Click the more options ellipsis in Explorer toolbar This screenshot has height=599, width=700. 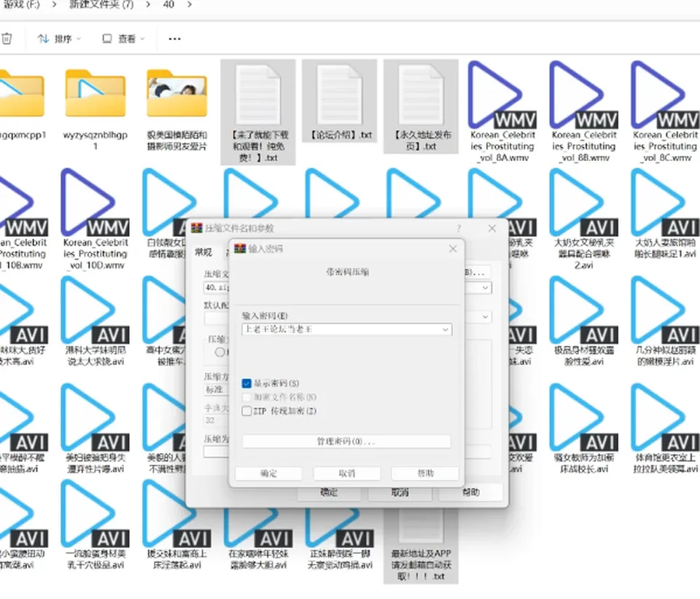click(174, 39)
